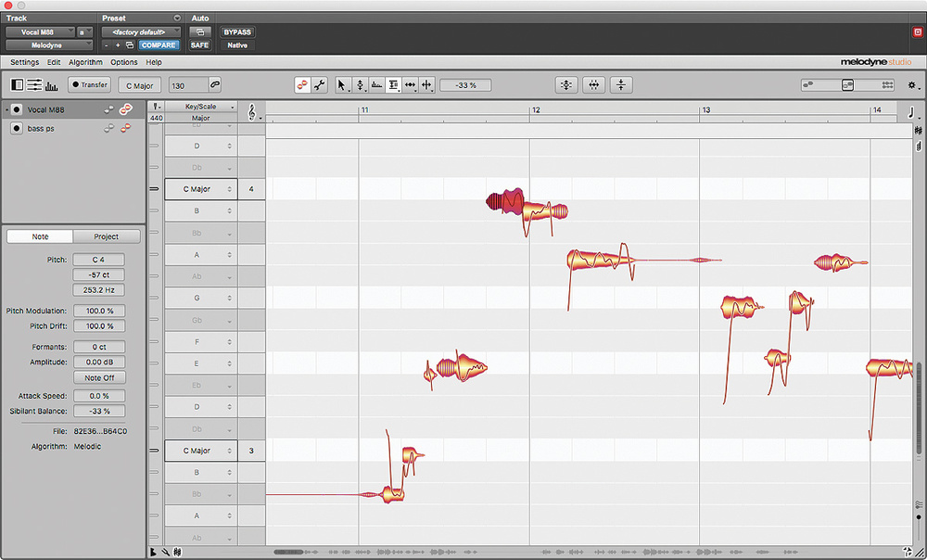The width and height of the screenshot is (927, 560).
Task: Select the Note Separation tool
Action: (425, 84)
